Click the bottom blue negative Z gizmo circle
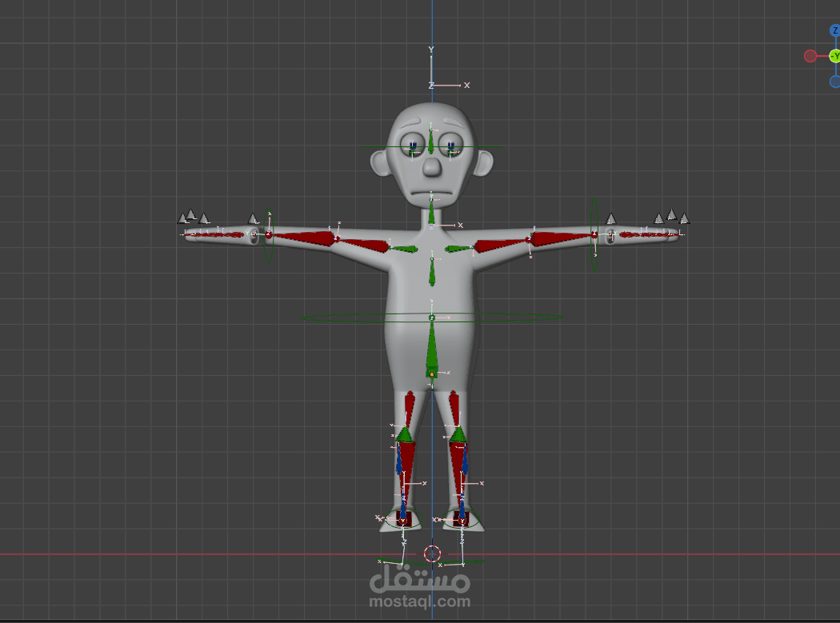840x623 pixels. (835, 82)
